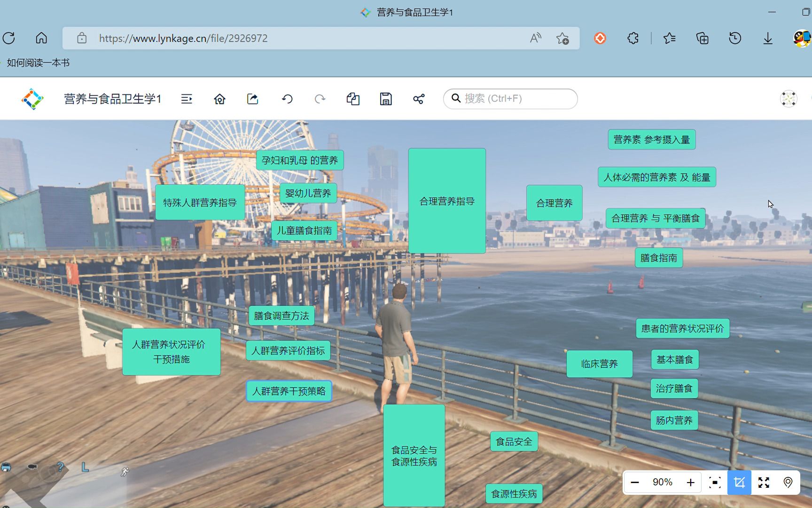Click the Lynkage app logo
The image size is (812, 508).
32,99
